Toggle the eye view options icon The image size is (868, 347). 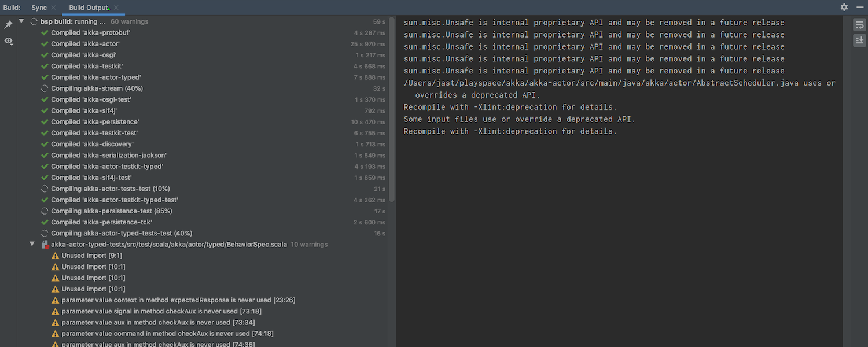click(x=8, y=41)
